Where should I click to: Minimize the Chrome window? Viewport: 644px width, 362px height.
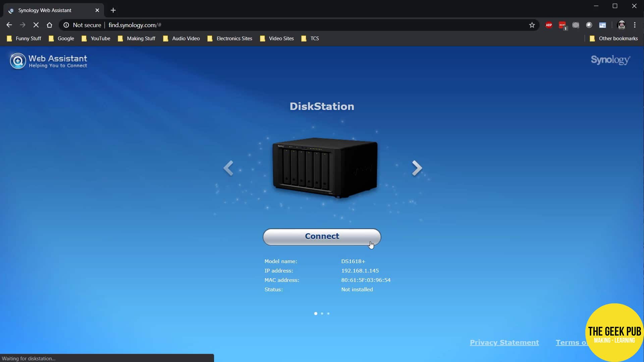(x=596, y=6)
